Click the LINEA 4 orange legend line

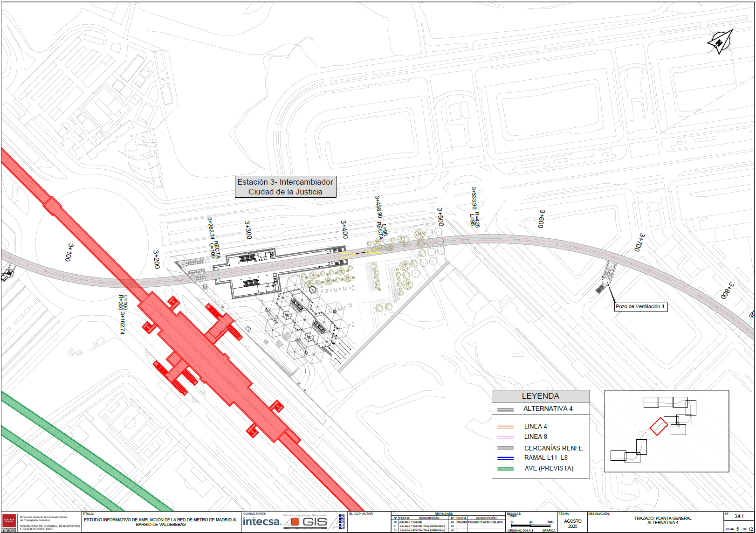505,427
